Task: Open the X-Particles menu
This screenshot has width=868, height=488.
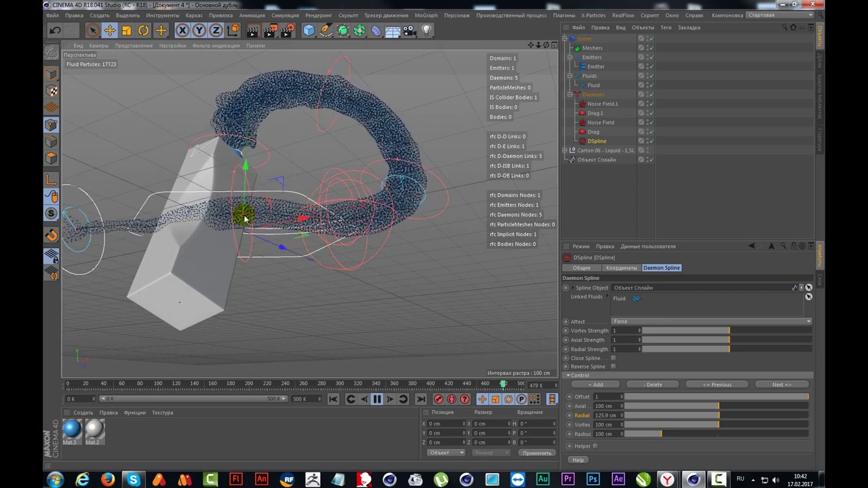Action: [593, 15]
